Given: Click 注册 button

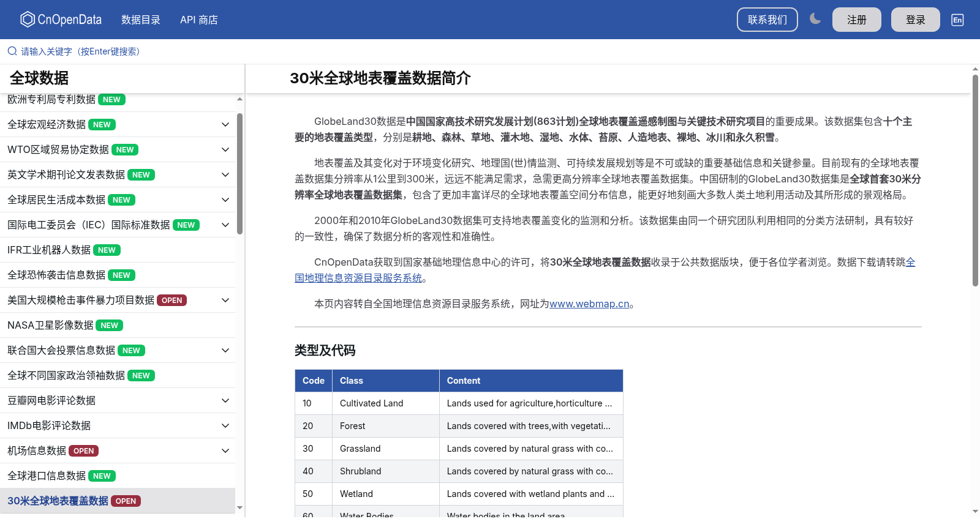Looking at the screenshot, I should tap(857, 20).
